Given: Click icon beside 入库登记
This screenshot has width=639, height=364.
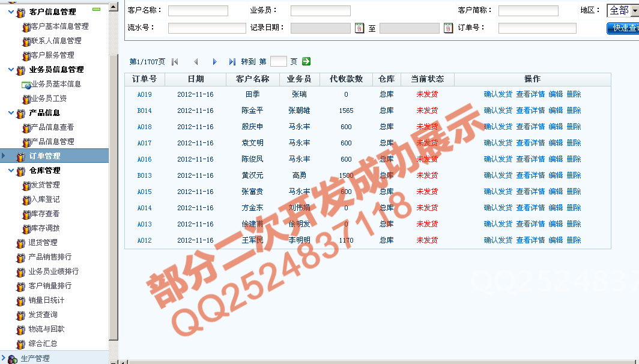Looking at the screenshot, I should [x=26, y=200].
